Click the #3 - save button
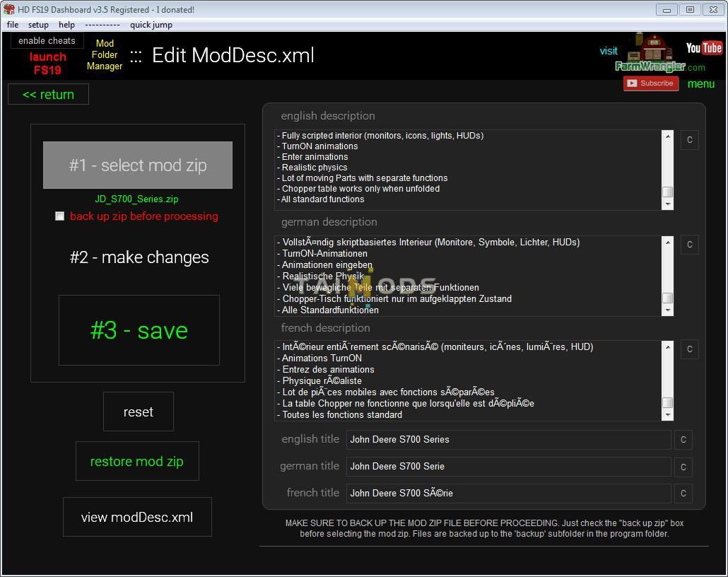This screenshot has width=728, height=577. tap(139, 330)
